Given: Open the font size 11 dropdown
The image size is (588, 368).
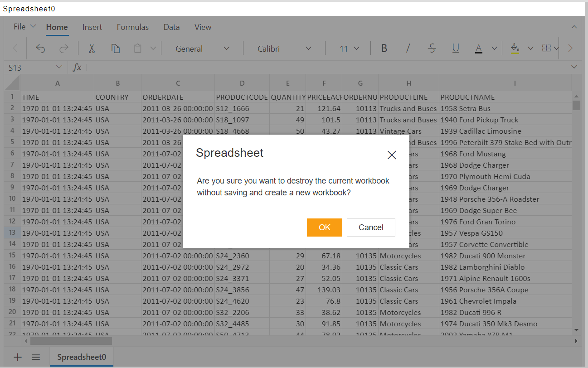Looking at the screenshot, I should click(349, 48).
